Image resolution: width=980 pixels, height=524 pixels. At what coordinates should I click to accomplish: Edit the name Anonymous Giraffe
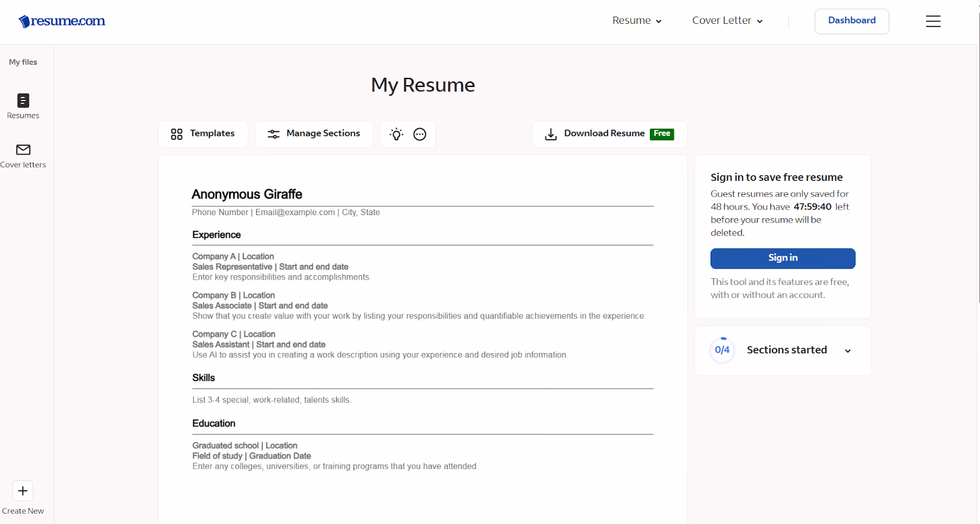point(247,194)
